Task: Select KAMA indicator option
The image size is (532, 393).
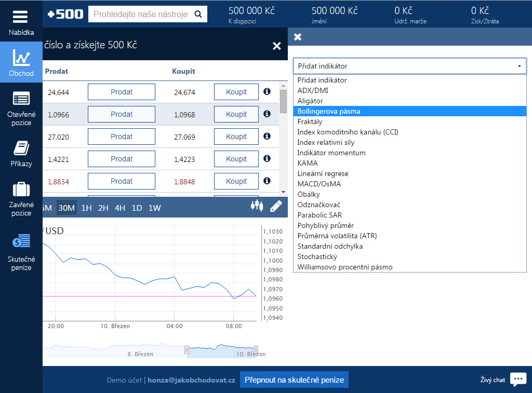Action: coord(409,163)
